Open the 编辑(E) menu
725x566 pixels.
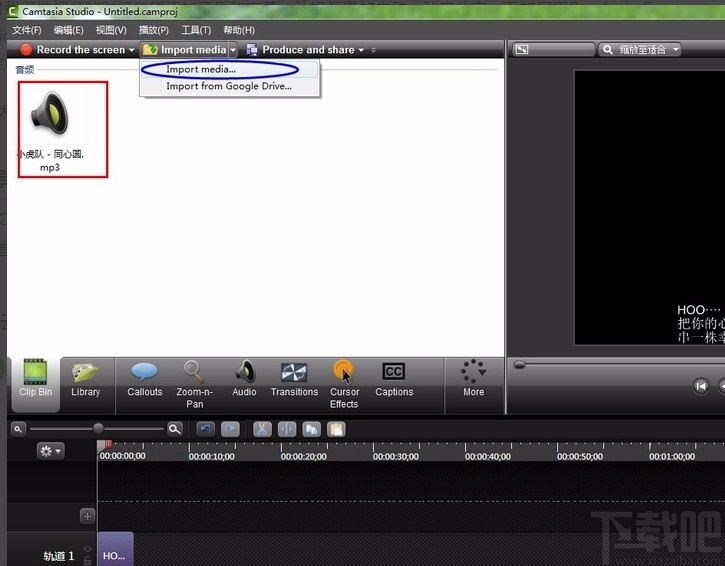[68, 30]
